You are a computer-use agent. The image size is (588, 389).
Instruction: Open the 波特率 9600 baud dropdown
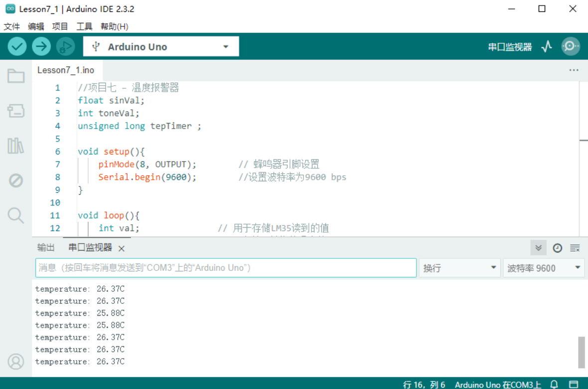pos(543,268)
